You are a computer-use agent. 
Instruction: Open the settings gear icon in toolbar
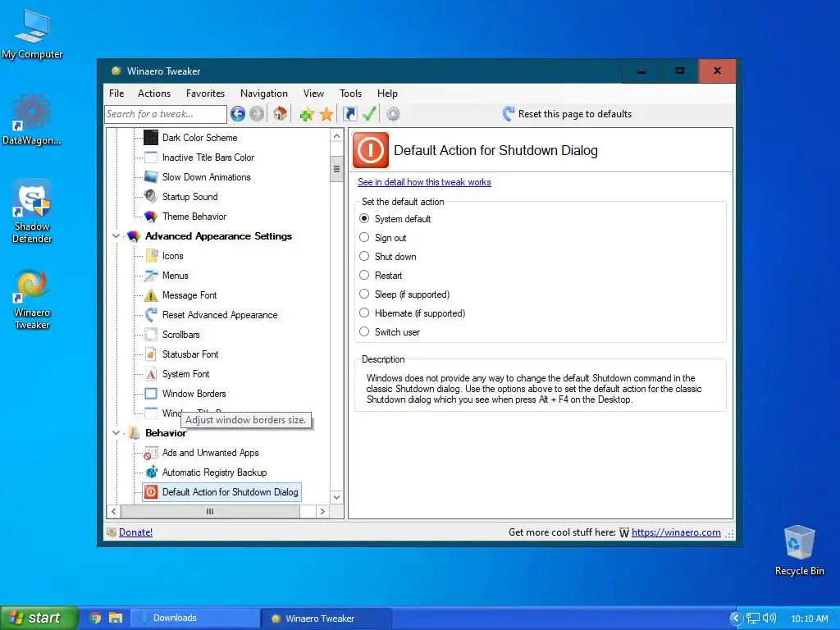393,113
